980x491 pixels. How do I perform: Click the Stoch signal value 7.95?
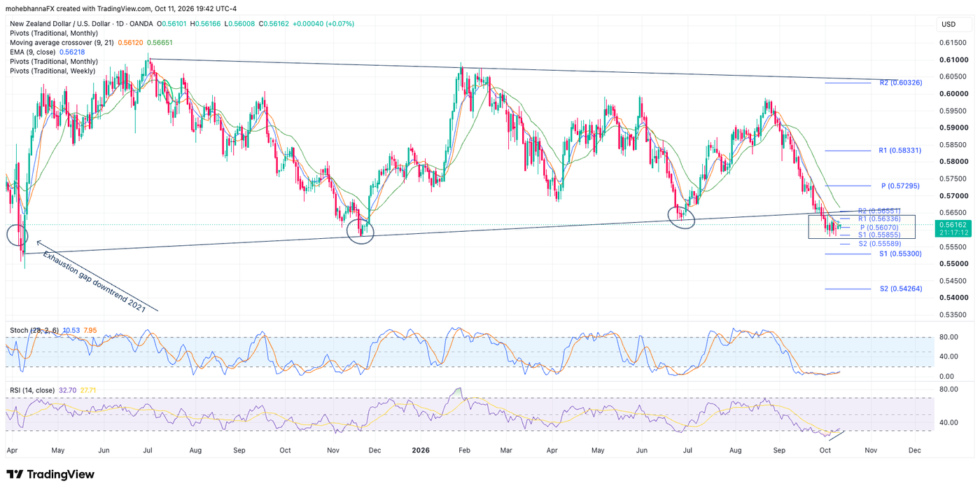click(x=89, y=329)
